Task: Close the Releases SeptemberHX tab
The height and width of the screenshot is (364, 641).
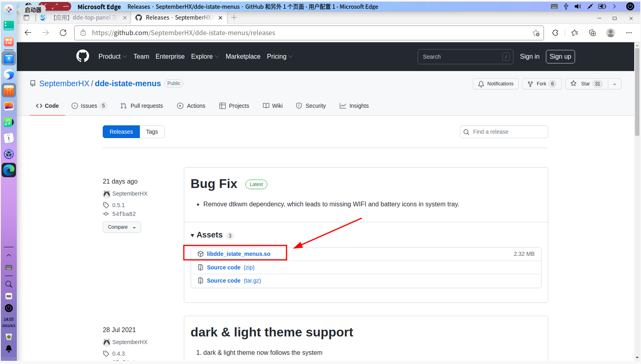Action: pyautogui.click(x=220, y=18)
